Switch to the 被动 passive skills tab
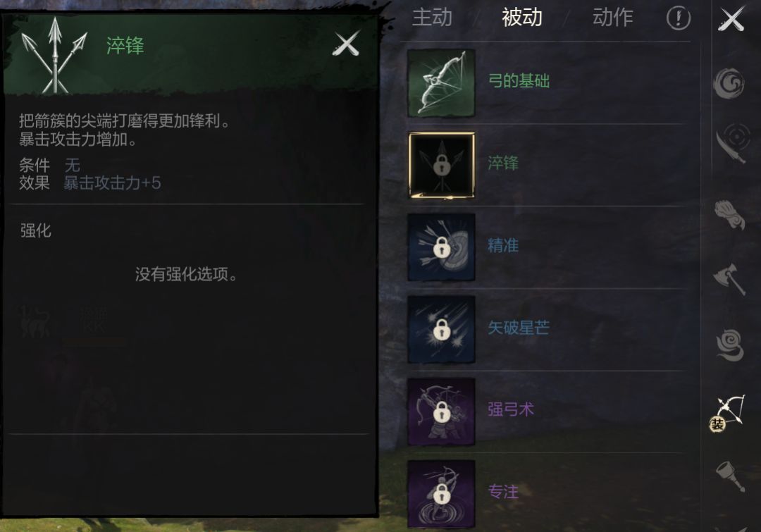The height and width of the screenshot is (532, 761). (521, 18)
